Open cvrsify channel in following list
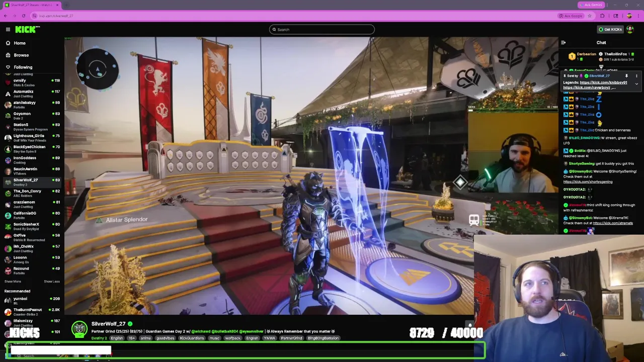Viewport: 644px width, 362px height. tap(31, 82)
